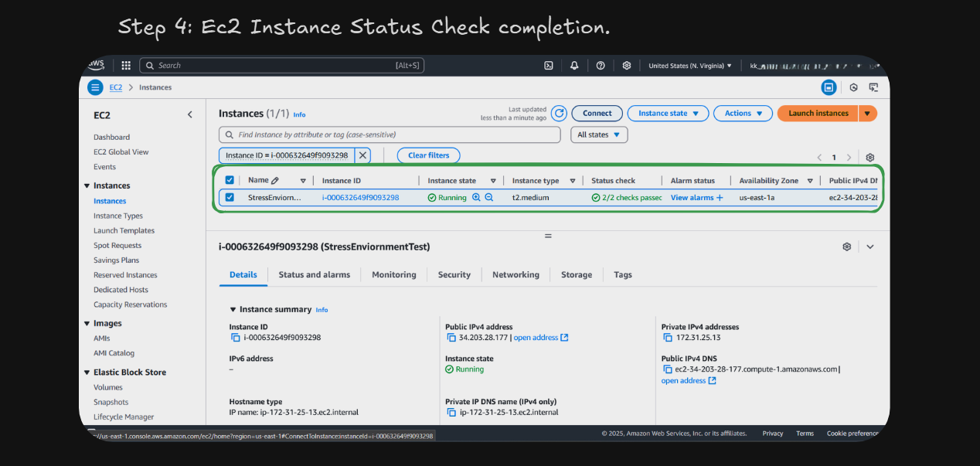Viewport: 980px width, 466px height.
Task: Open the region selector United States (N. Virginia)
Action: point(690,66)
